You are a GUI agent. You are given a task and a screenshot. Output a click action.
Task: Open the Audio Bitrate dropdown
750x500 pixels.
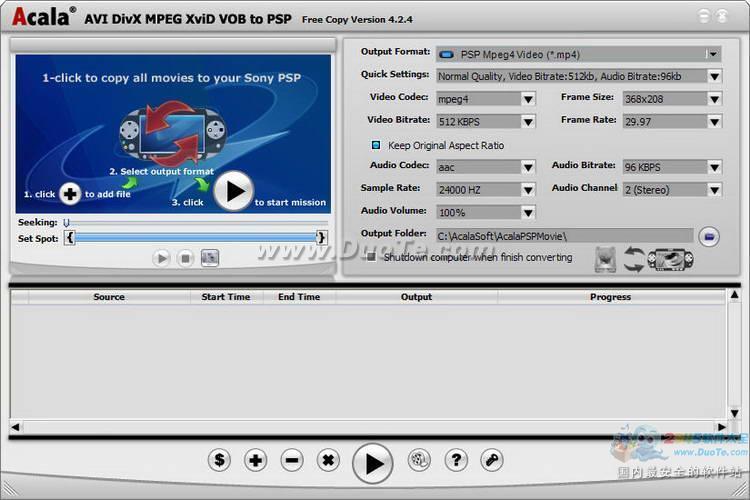pyautogui.click(x=714, y=167)
